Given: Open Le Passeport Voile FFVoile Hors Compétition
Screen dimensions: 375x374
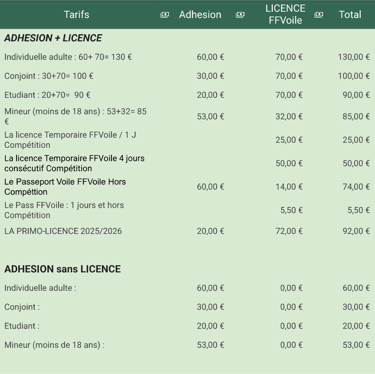Looking at the screenshot, I should (x=65, y=187).
